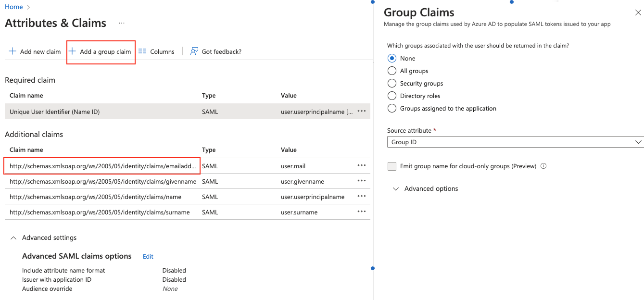Open the ellipsis for the surname claim
The width and height of the screenshot is (644, 300).
pyautogui.click(x=361, y=211)
